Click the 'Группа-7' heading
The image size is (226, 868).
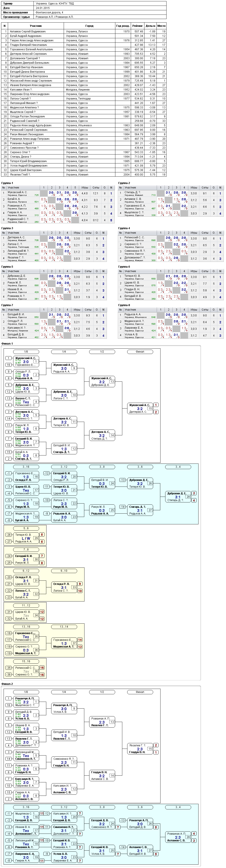click(x=7, y=305)
